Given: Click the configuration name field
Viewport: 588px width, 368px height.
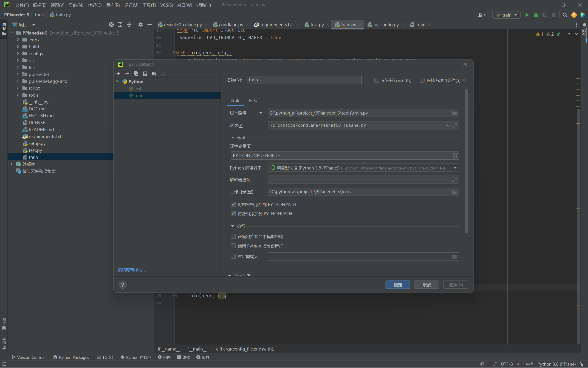Looking at the screenshot, I should (304, 80).
